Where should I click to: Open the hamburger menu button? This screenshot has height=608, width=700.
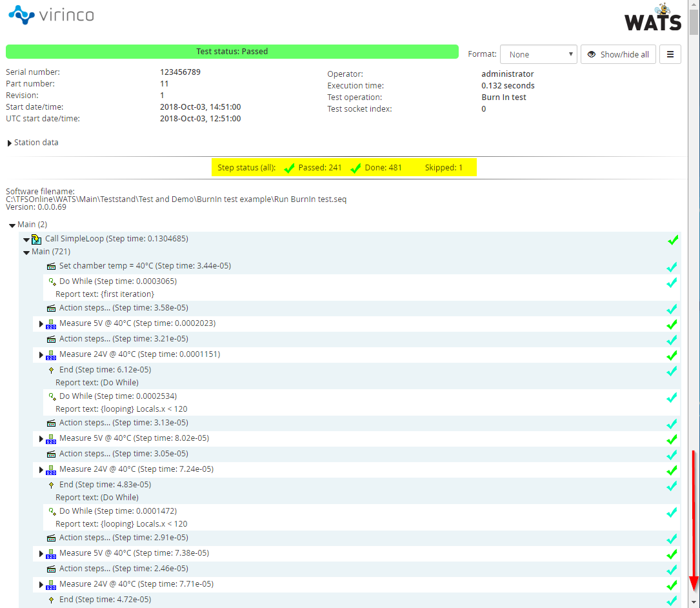(670, 55)
